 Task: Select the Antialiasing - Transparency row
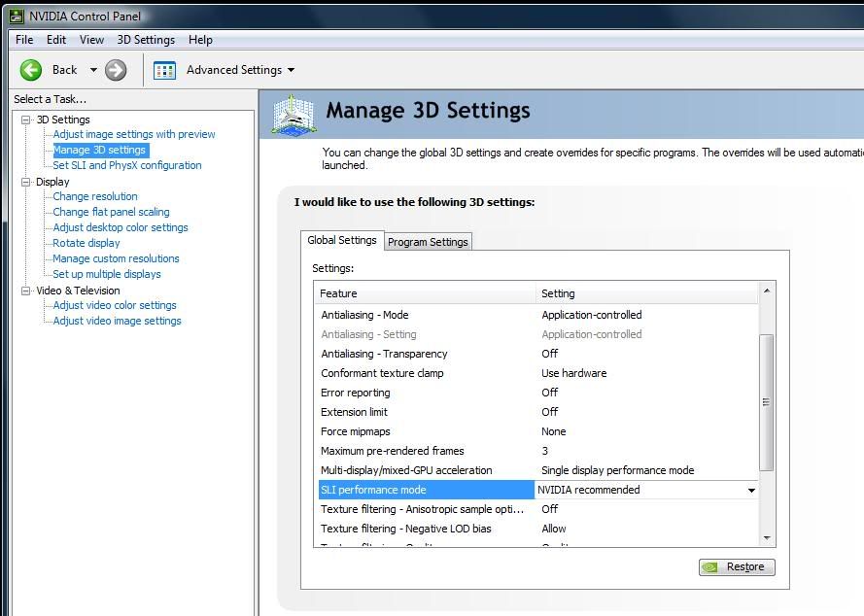pyautogui.click(x=538, y=354)
